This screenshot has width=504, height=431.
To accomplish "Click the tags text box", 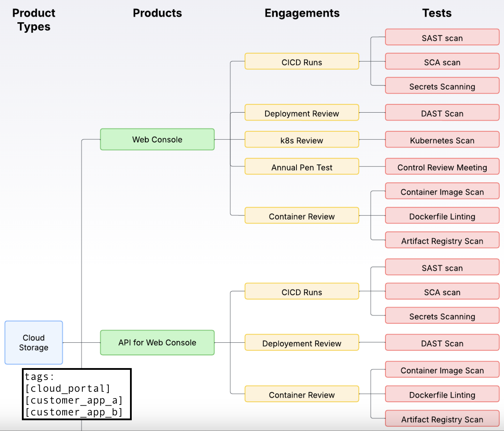I will point(76,394).
